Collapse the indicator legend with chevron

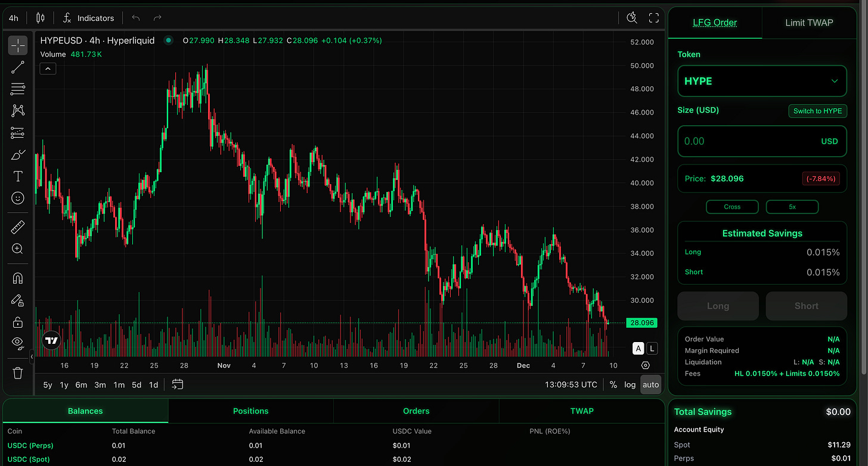pos(48,69)
